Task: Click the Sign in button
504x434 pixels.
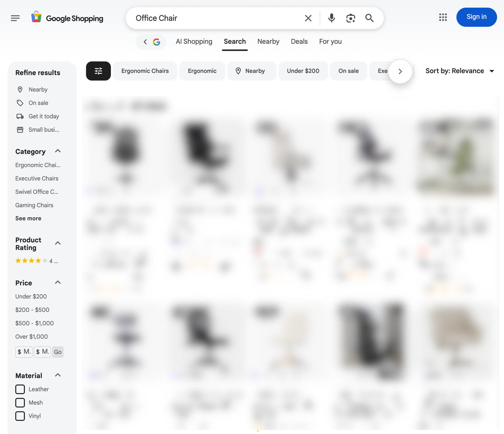Action: pyautogui.click(x=476, y=17)
